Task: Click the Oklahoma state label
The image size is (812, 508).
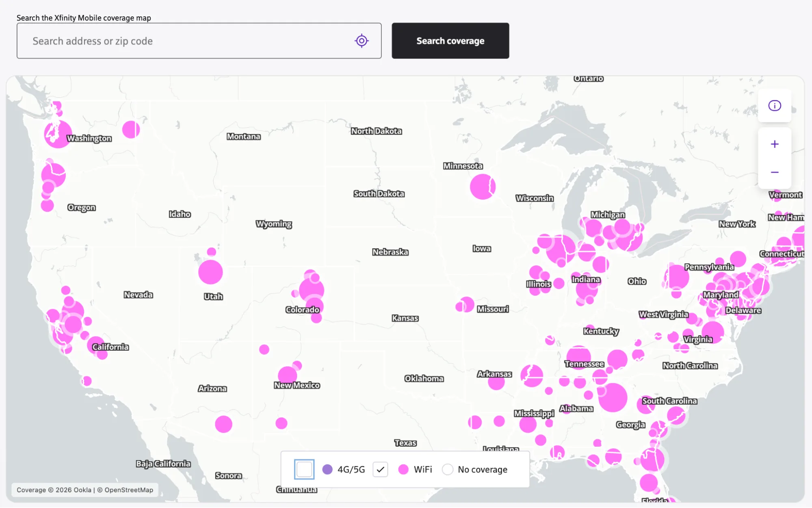Action: [424, 378]
